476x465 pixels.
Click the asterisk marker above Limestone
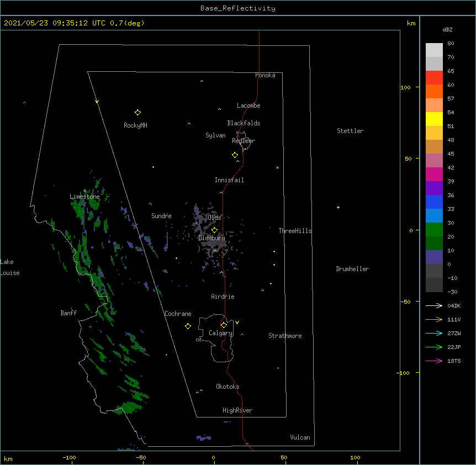pos(84,191)
